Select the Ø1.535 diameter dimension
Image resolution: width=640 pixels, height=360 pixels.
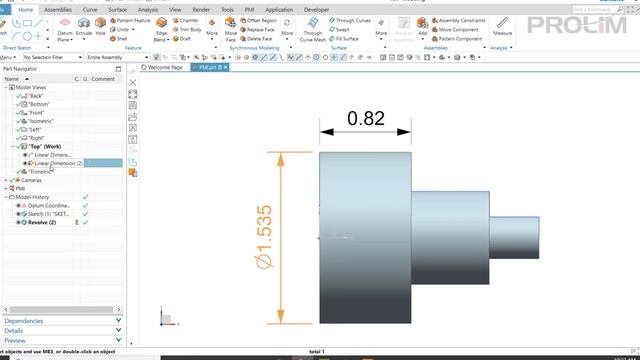coord(264,237)
